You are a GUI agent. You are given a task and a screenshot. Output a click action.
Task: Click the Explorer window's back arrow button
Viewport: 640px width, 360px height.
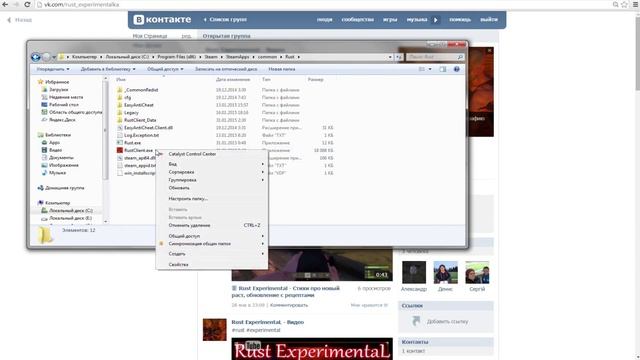tap(36, 57)
